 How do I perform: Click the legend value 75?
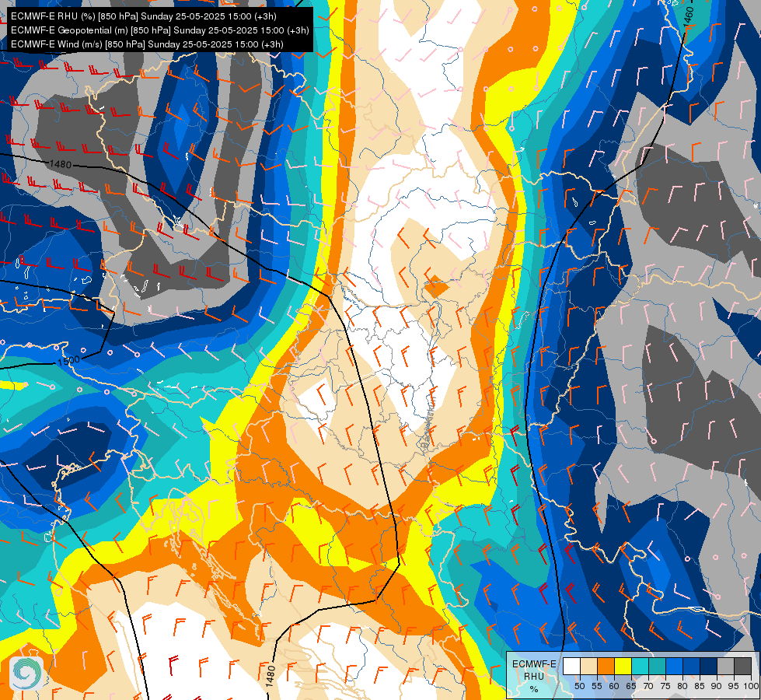[665, 686]
